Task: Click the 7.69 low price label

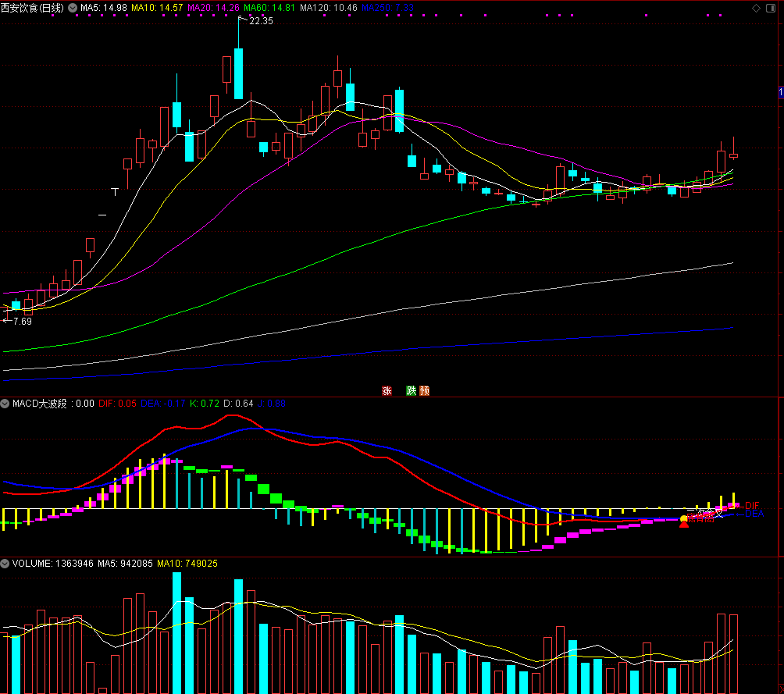Action: 23,322
